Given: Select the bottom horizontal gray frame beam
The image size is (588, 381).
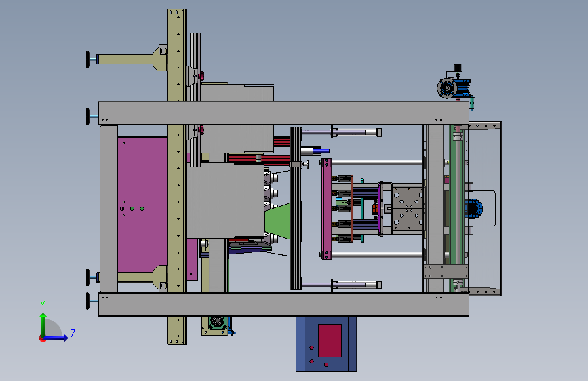Looking at the screenshot, I should coord(283,304).
